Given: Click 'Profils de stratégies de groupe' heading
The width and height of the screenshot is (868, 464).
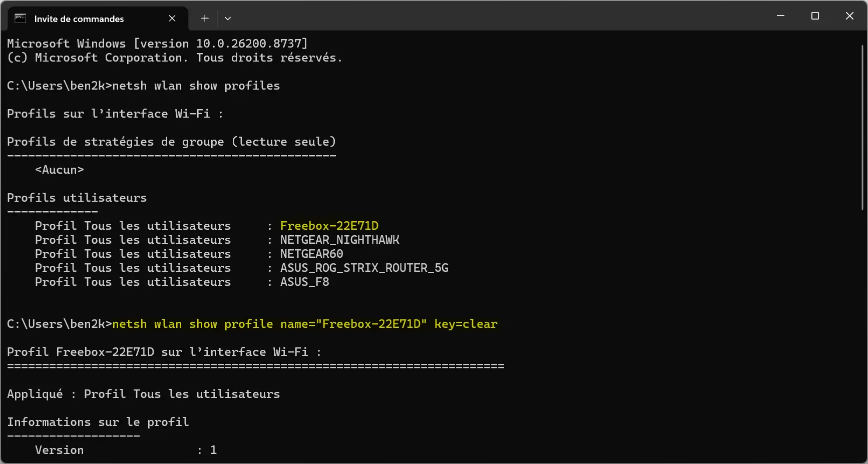Looking at the screenshot, I should pyautogui.click(x=171, y=142).
